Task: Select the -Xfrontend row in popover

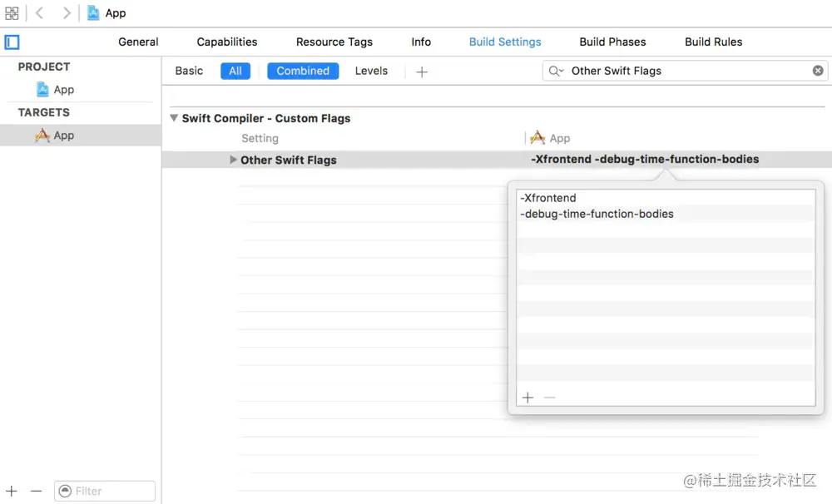Action: (x=666, y=198)
